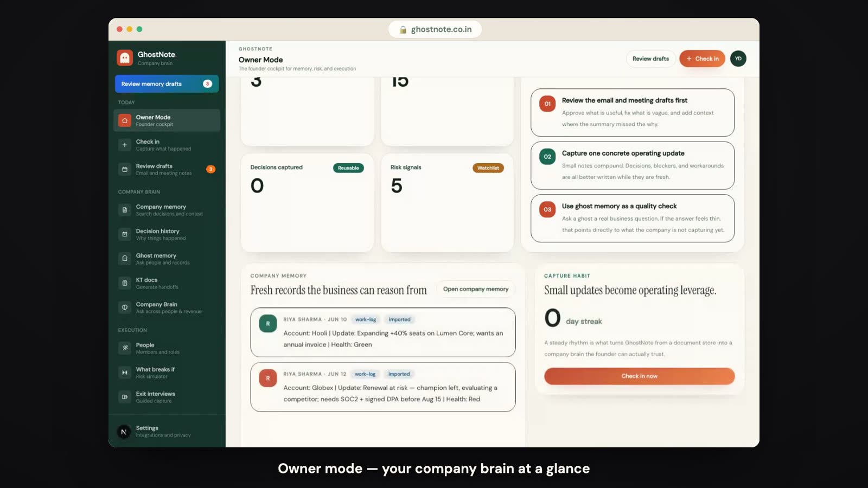Click the Ghost memory icon

coord(125,259)
